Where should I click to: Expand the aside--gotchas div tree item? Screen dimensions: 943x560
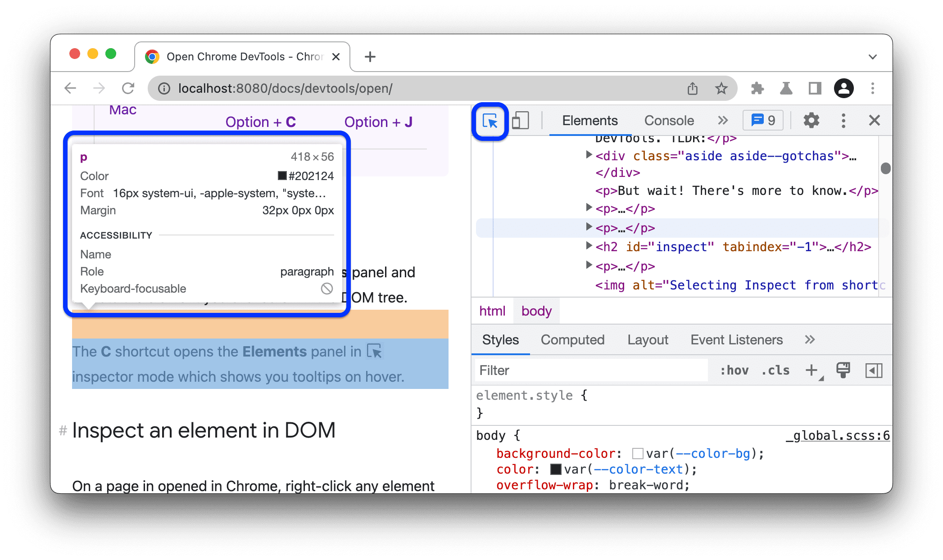click(x=585, y=155)
